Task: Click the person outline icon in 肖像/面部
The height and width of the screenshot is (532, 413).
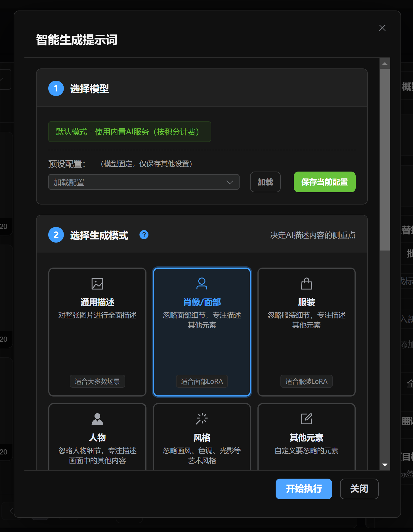Action: (202, 283)
